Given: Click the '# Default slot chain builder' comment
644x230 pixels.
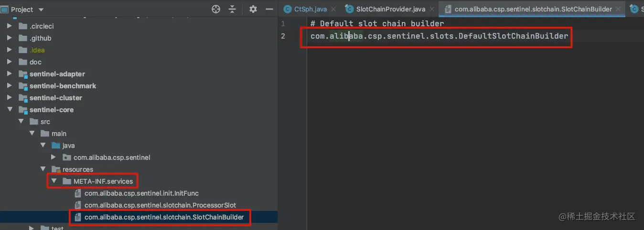Looking at the screenshot, I should tap(377, 23).
